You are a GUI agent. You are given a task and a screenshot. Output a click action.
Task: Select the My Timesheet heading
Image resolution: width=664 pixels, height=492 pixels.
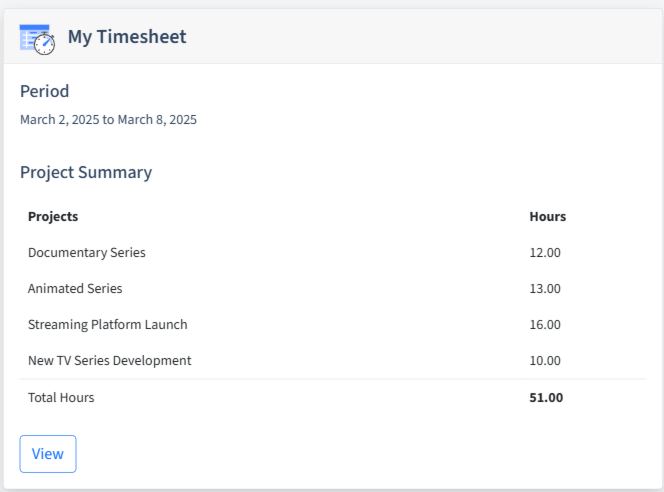tap(127, 37)
